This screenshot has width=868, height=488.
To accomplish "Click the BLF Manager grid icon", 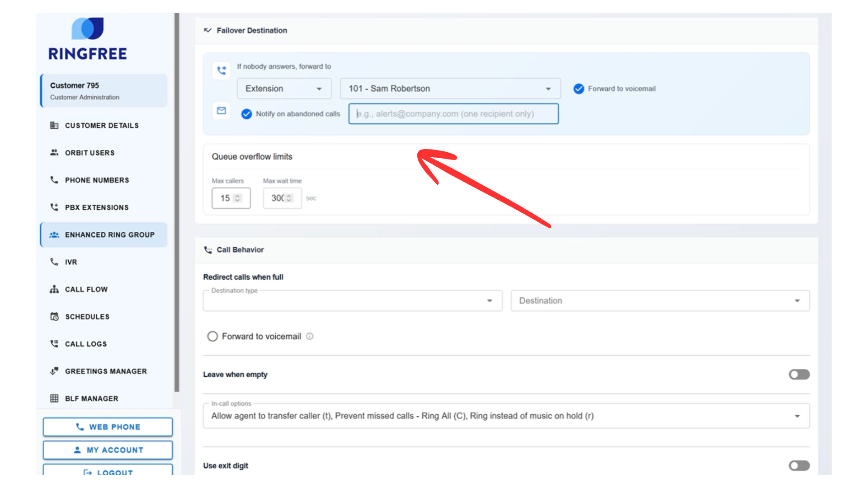I will pos(54,399).
